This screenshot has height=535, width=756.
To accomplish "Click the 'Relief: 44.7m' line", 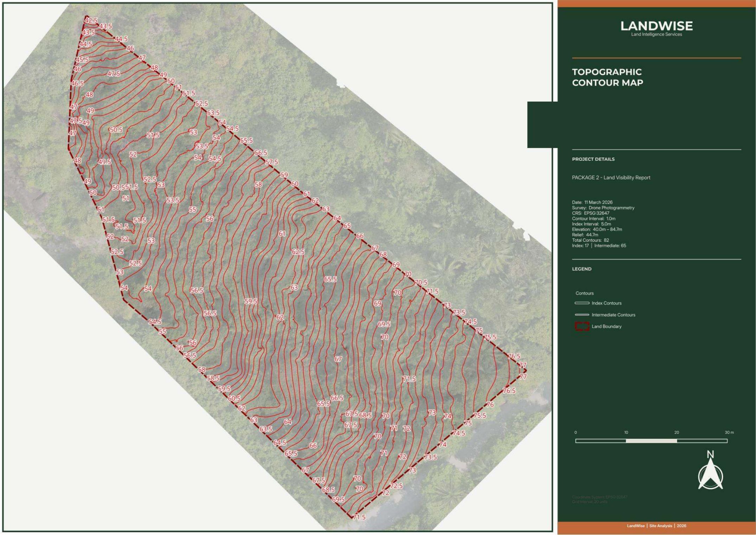I will point(585,235).
